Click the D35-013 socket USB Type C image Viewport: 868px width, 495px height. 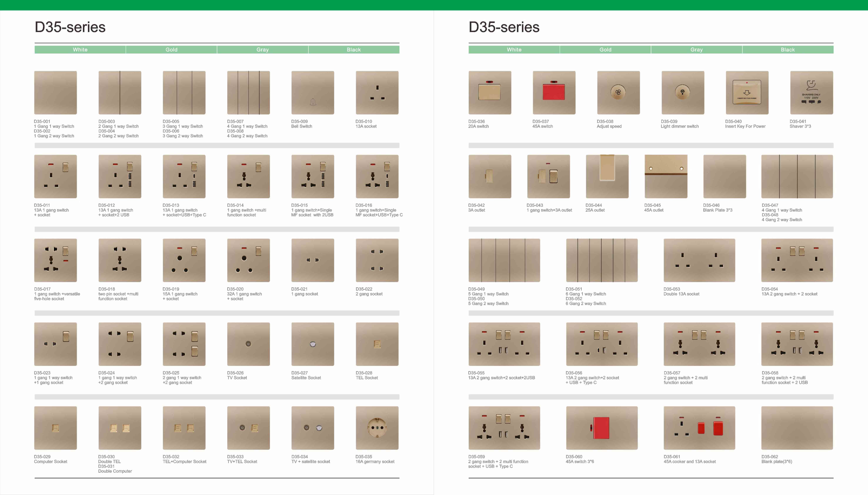(184, 176)
